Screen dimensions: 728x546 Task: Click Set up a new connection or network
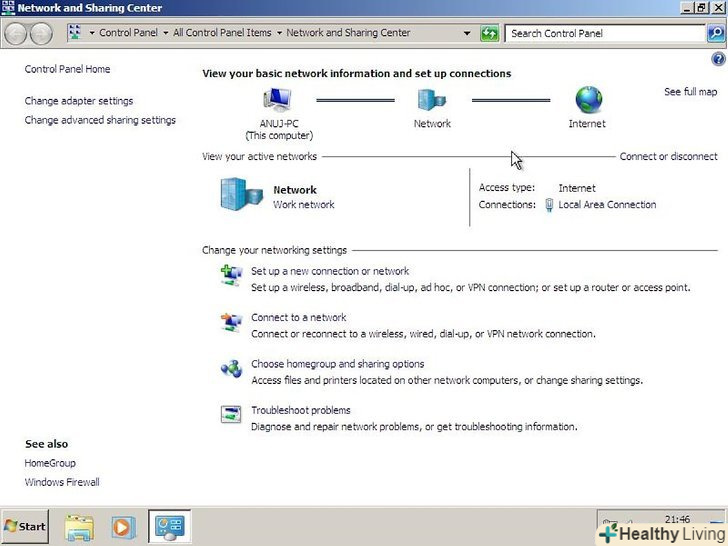pos(330,271)
